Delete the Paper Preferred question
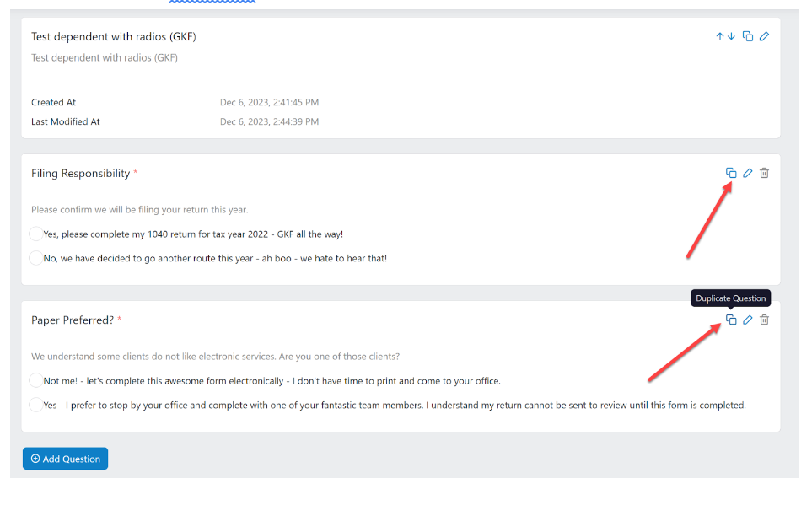The height and width of the screenshot is (505, 812). (765, 320)
